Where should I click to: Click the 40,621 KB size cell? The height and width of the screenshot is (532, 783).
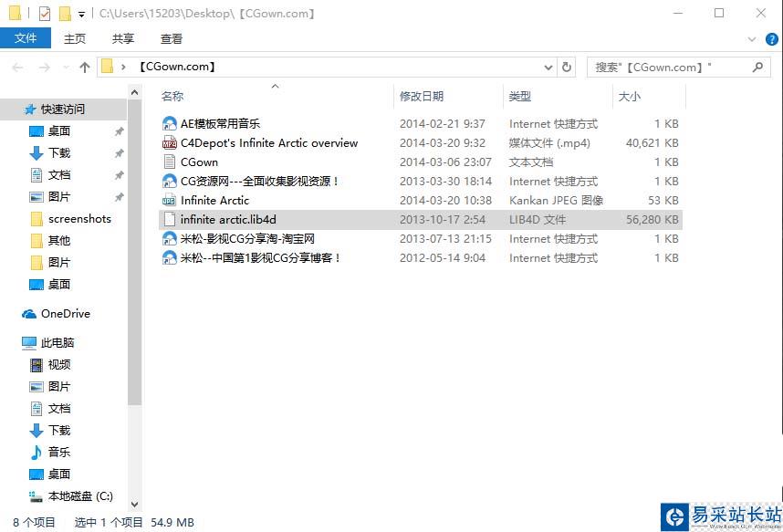652,143
